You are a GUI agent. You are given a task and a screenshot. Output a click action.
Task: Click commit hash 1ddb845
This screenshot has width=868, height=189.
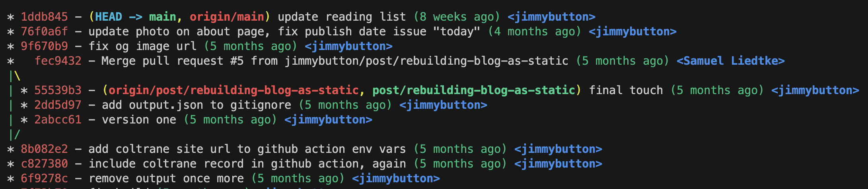click(44, 17)
